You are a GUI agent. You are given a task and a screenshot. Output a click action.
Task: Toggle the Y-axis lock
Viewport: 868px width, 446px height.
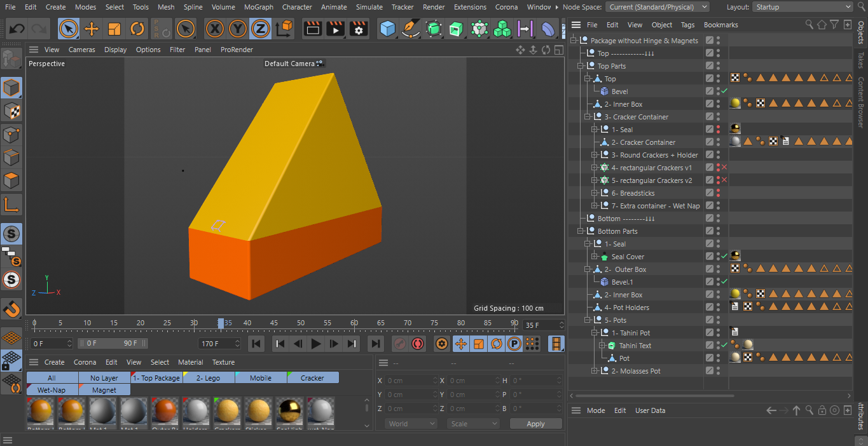[238, 29]
